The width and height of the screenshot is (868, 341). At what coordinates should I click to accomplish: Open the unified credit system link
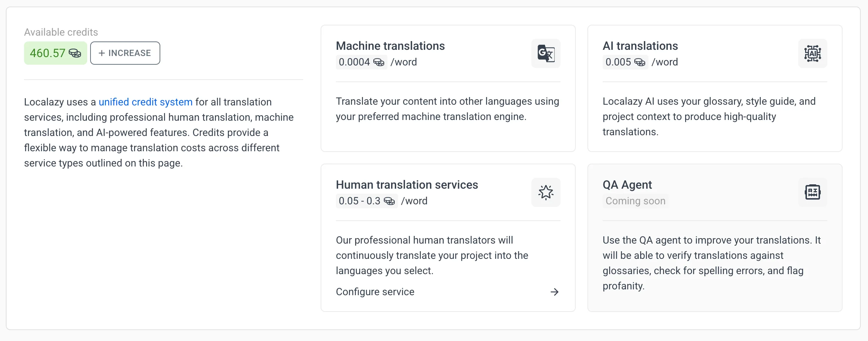(145, 102)
